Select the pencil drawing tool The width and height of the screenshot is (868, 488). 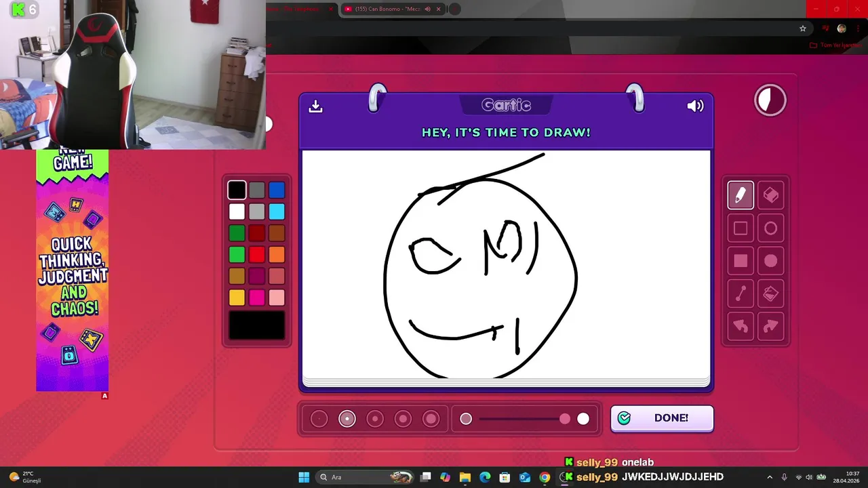(741, 195)
